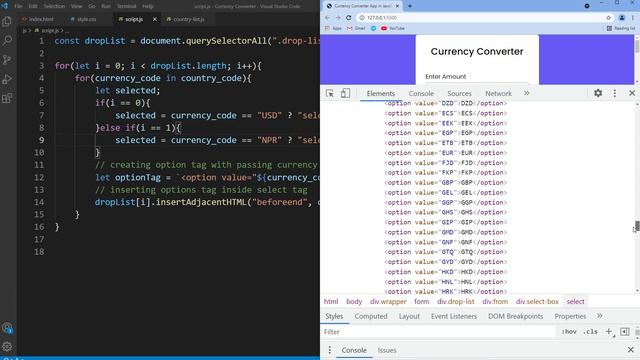Switch to the DevTools Network tab
The image size is (640, 360).
498,93
